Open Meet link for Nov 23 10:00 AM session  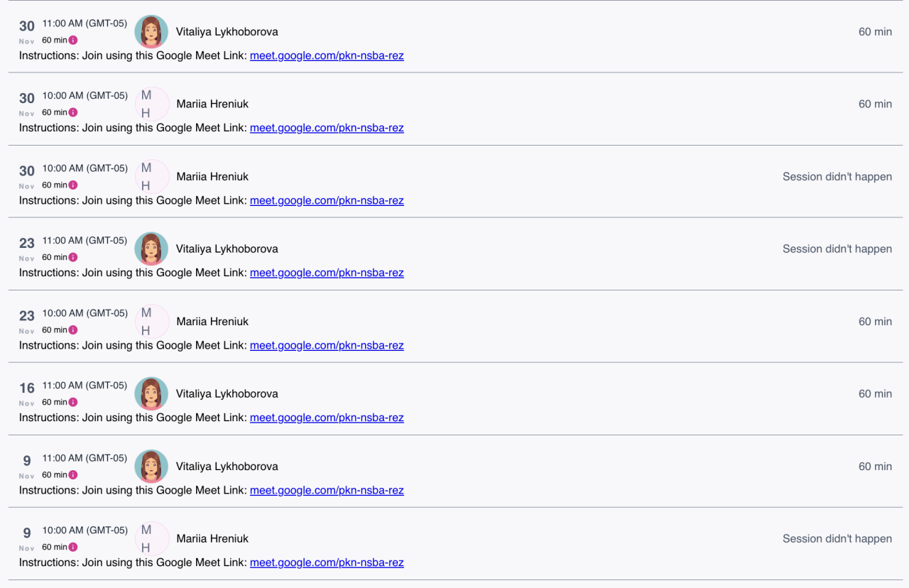click(x=327, y=345)
